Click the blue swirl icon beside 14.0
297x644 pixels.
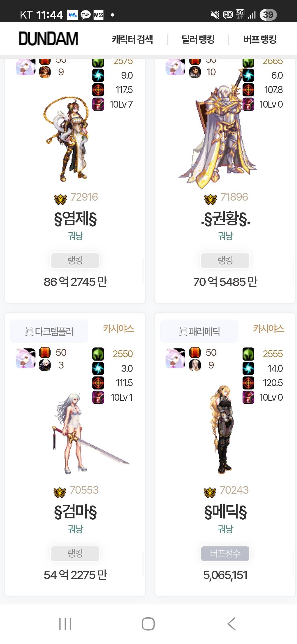pyautogui.click(x=248, y=369)
